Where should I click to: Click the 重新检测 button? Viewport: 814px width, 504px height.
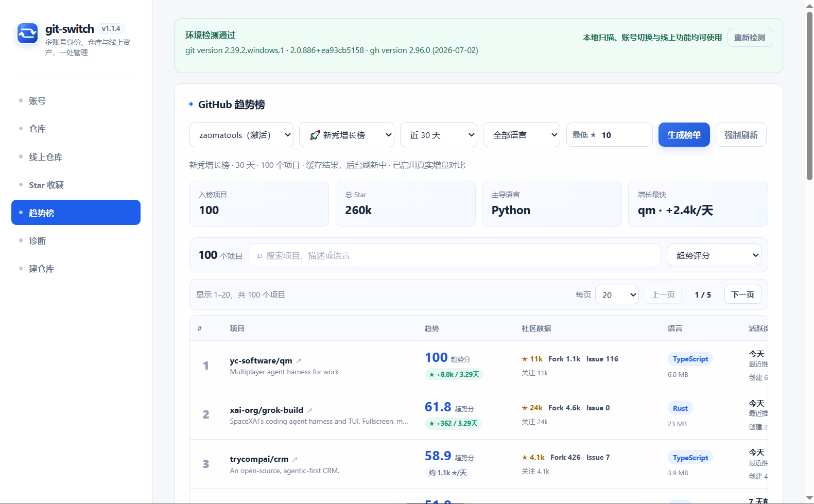tap(750, 38)
